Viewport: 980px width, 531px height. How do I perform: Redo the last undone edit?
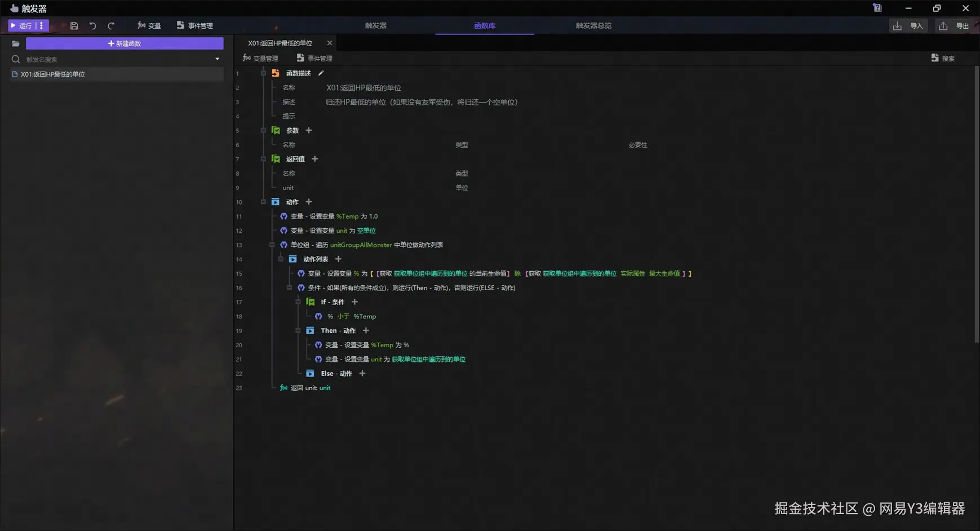click(111, 26)
